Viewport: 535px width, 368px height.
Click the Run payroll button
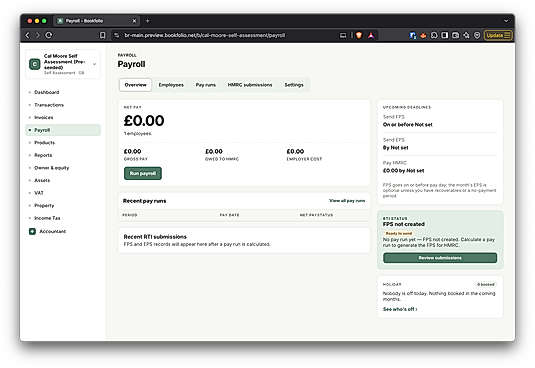click(143, 173)
